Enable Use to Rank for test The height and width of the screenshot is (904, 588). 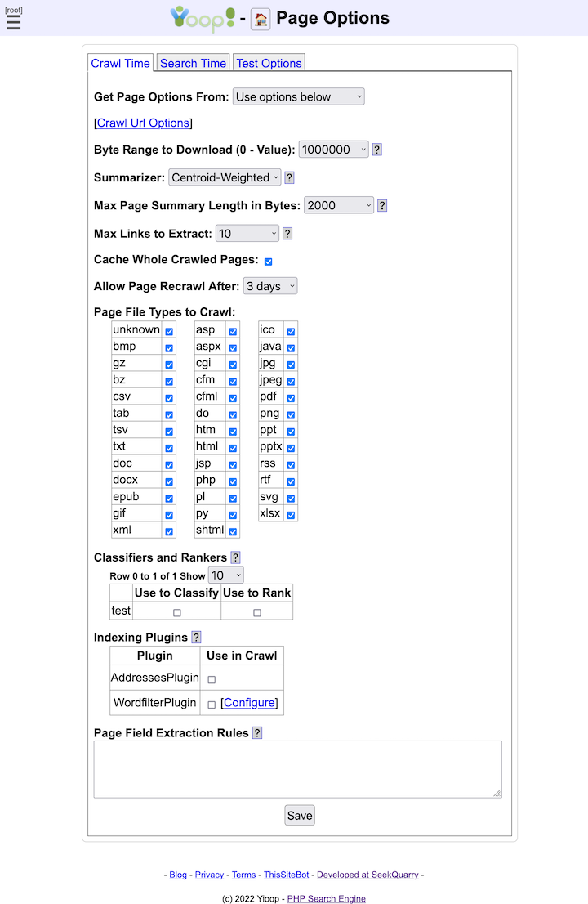click(257, 613)
